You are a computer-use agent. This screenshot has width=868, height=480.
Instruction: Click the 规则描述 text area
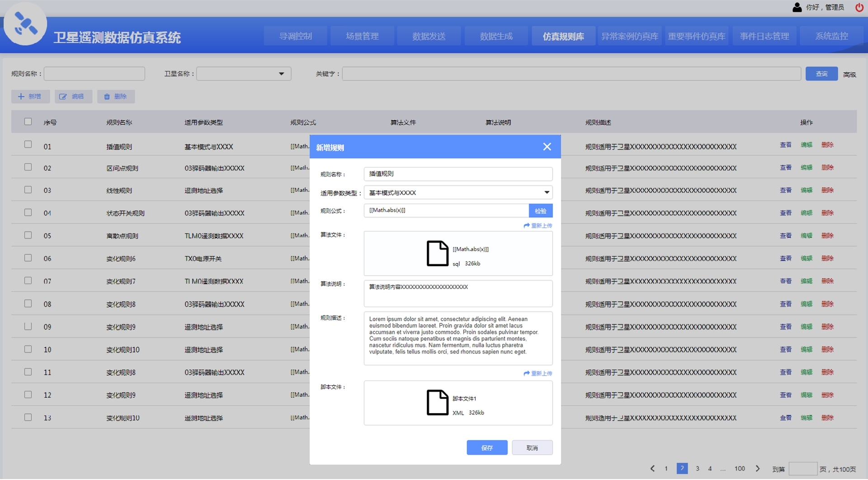tap(458, 338)
